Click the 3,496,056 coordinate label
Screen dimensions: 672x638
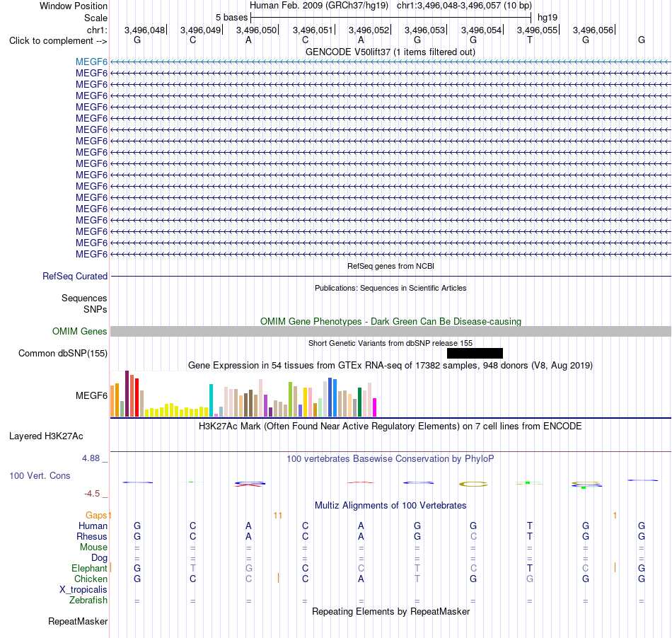pos(593,30)
